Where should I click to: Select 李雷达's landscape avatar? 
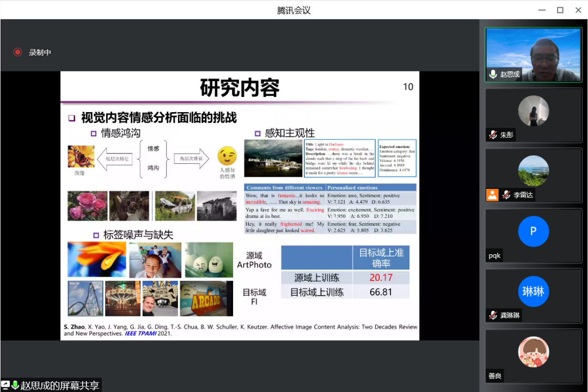[534, 171]
